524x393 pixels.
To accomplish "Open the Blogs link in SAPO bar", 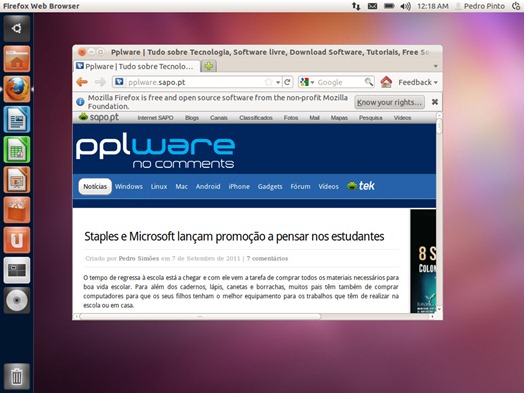I will coord(192,118).
